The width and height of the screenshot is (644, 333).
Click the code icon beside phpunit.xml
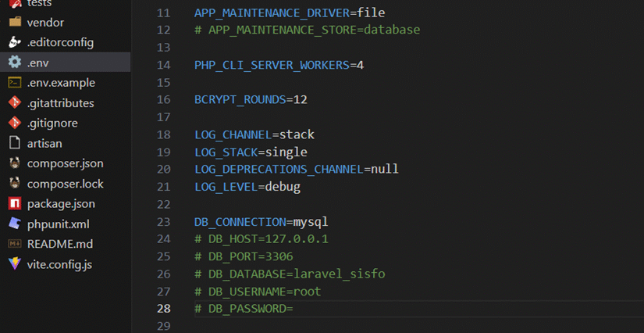14,224
